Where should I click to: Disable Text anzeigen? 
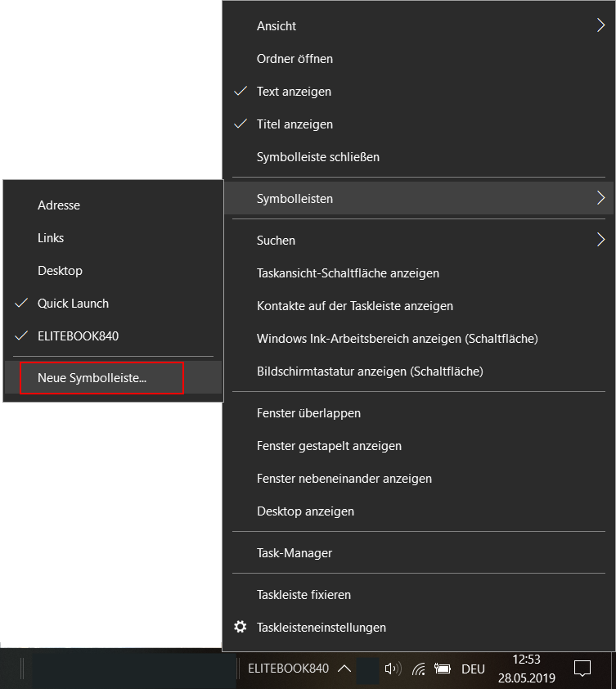294,92
